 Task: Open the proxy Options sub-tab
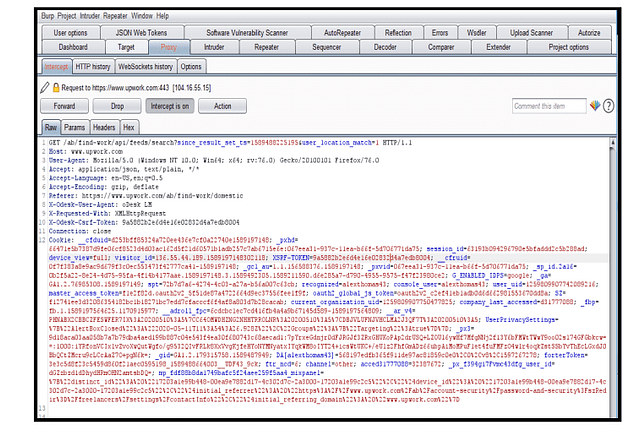(x=191, y=67)
